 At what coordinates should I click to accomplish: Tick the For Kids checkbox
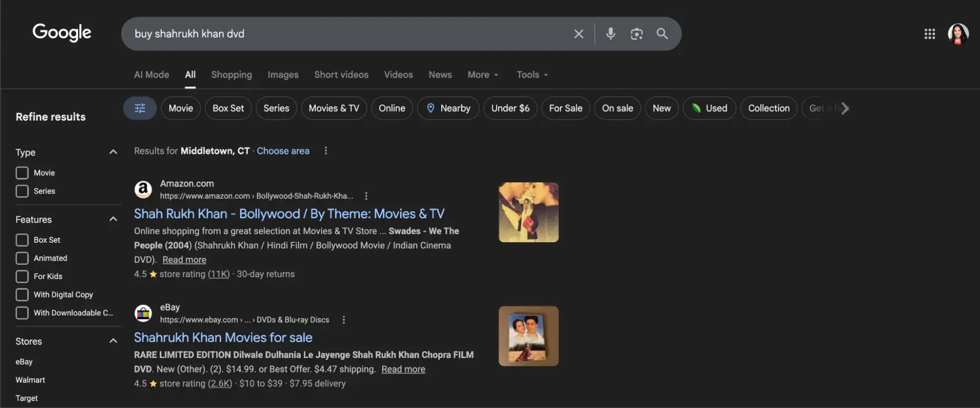click(22, 277)
